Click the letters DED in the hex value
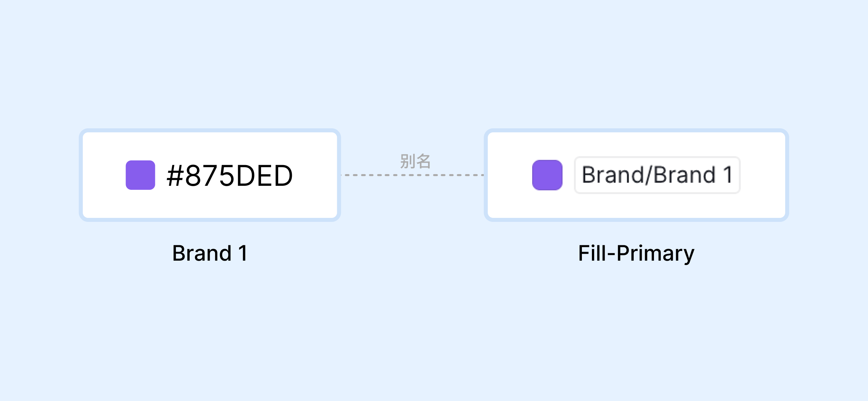The image size is (868, 401). pos(264,175)
